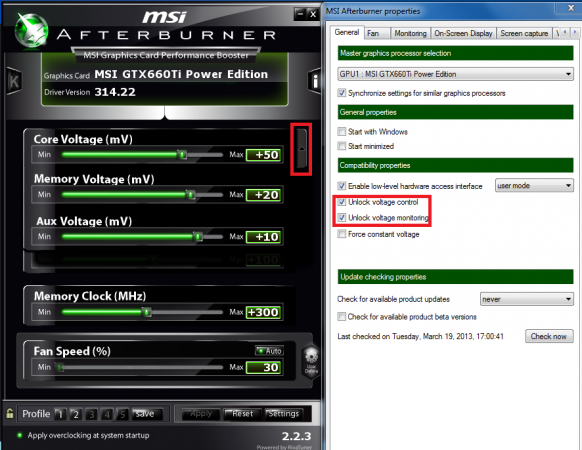The height and width of the screenshot is (450, 582).
Task: Open the On-Screen Display tab
Action: [x=463, y=33]
